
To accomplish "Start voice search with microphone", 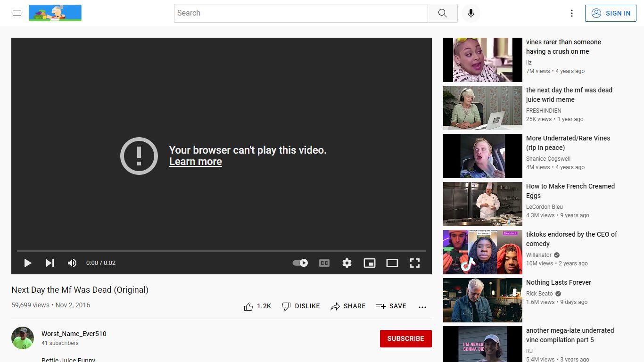I will [x=471, y=13].
